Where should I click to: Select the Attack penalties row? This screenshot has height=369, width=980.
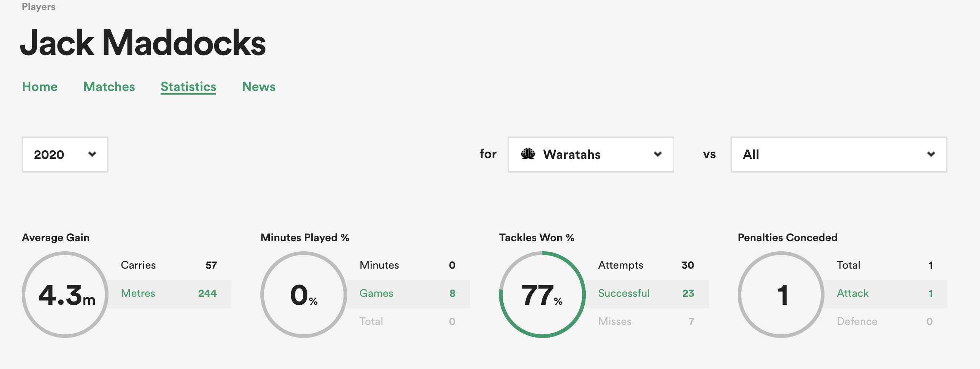click(x=884, y=294)
